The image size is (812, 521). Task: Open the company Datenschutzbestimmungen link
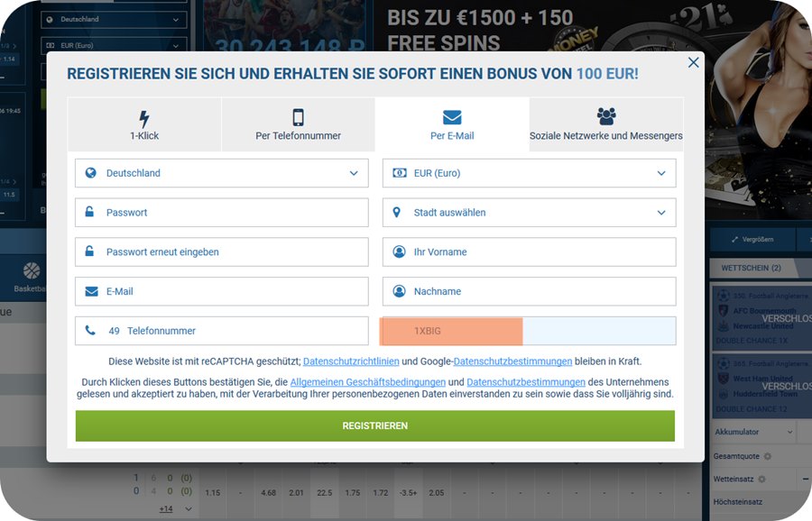526,382
